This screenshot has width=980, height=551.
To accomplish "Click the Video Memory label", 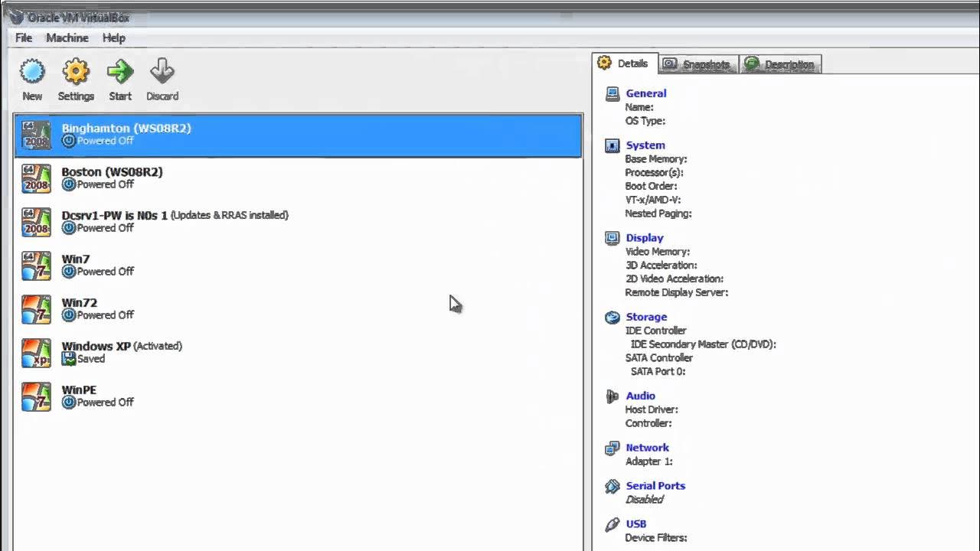I will pyautogui.click(x=657, y=252).
